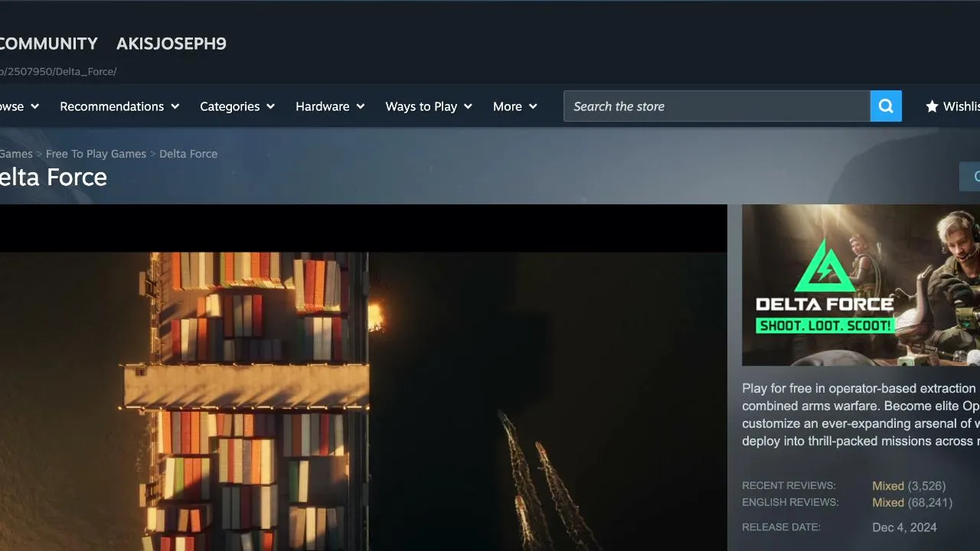
Task: Open the More dropdown menu
Action: coord(515,106)
